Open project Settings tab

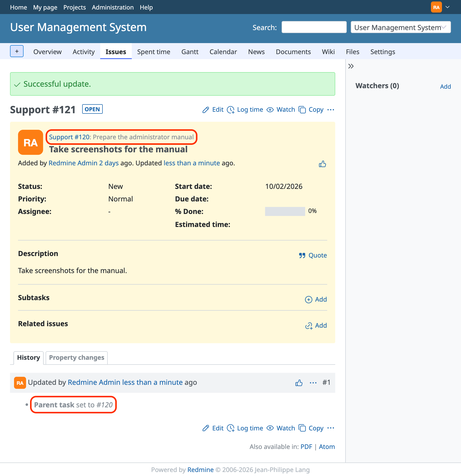[383, 52]
